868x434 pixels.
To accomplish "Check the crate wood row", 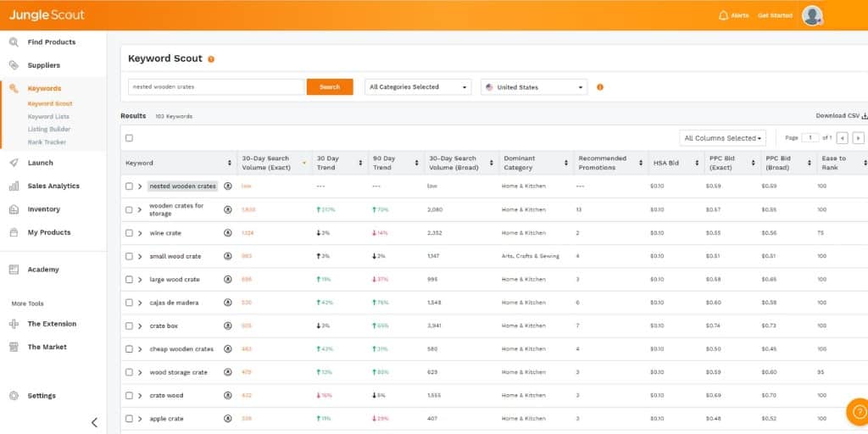I will [x=129, y=395].
